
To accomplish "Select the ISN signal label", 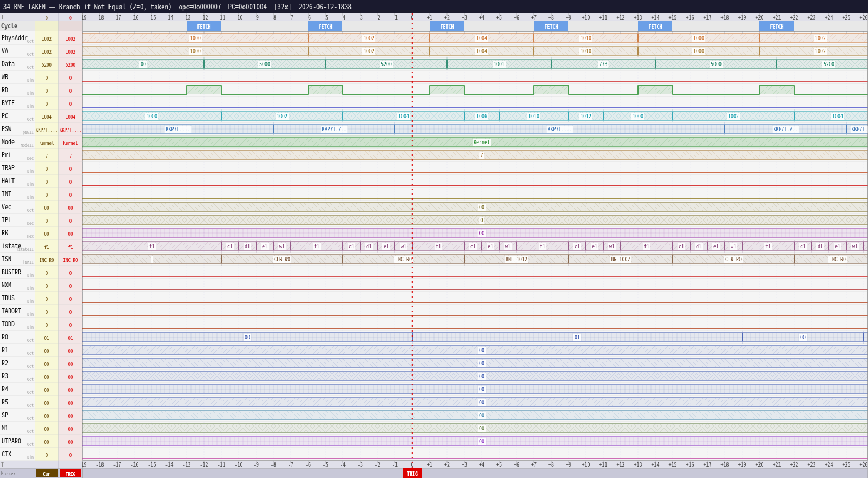I will [x=7, y=259].
